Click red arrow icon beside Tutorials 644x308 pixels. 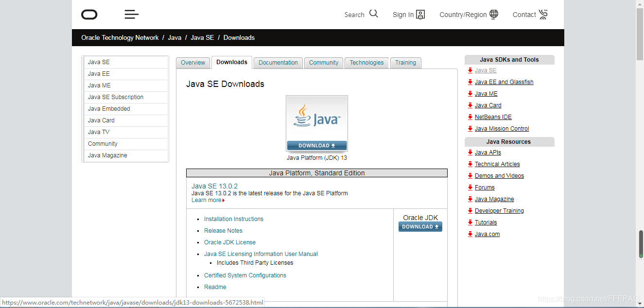[470, 222]
